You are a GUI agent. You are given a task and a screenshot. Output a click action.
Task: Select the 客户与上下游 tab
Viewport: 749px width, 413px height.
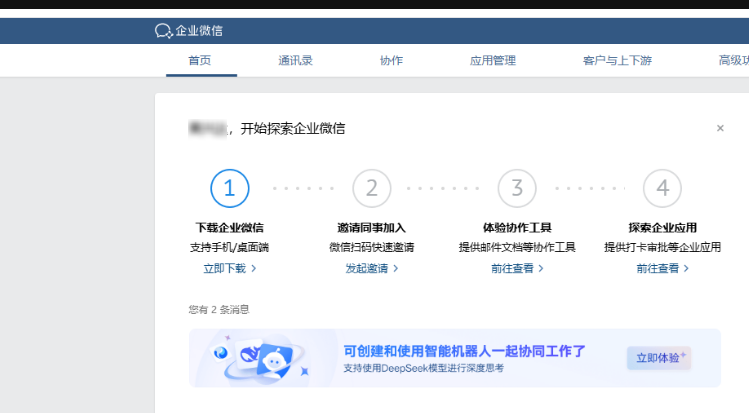pos(617,61)
